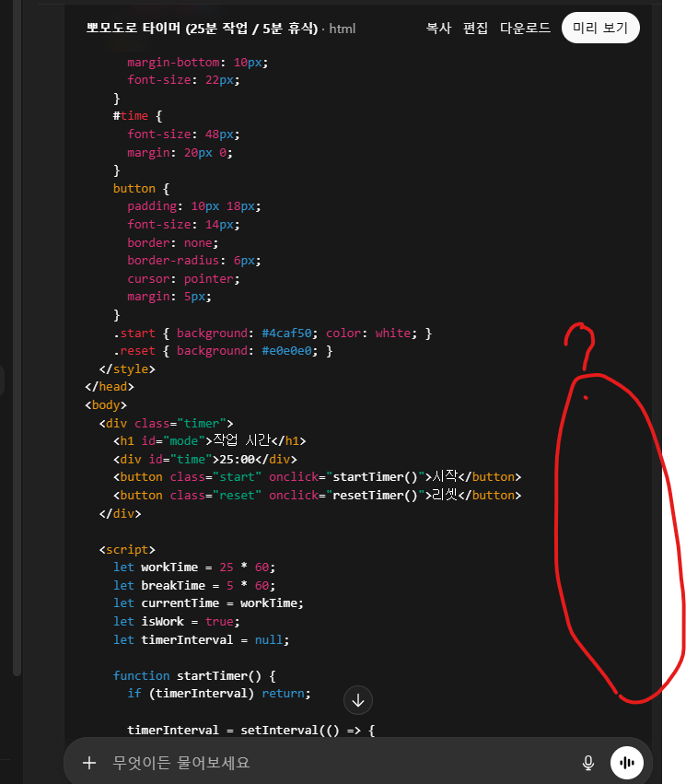Click the line 'border: none;'
The width and height of the screenshot is (686, 784).
(x=173, y=243)
